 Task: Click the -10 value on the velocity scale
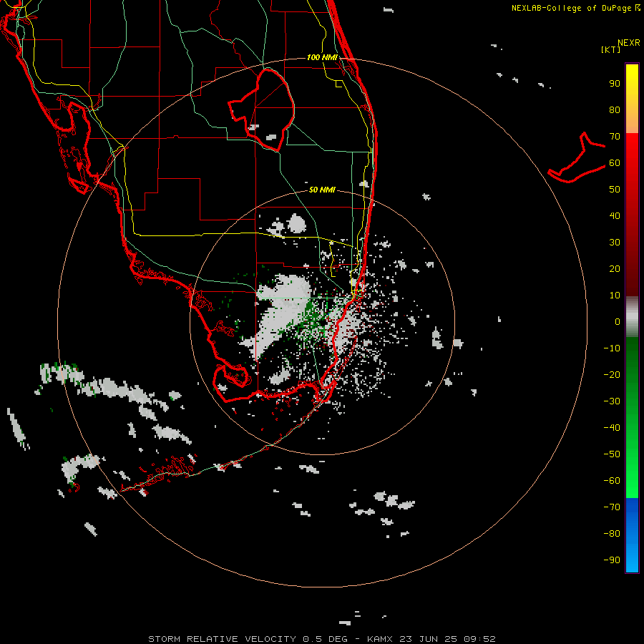(612, 348)
